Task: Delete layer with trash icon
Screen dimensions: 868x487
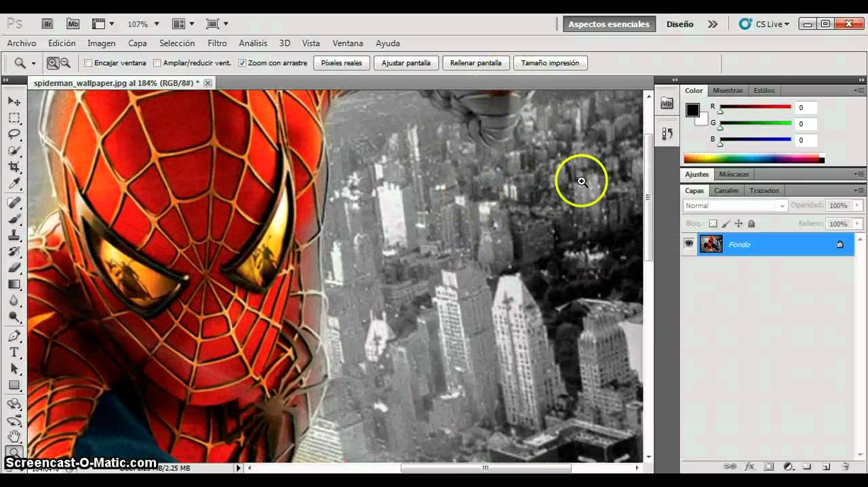Action: pyautogui.click(x=846, y=467)
